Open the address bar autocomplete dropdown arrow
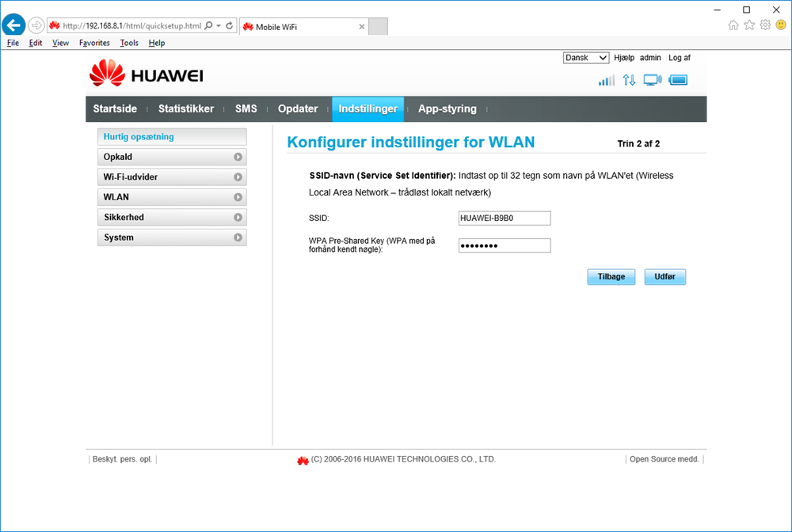792x532 pixels. click(219, 26)
